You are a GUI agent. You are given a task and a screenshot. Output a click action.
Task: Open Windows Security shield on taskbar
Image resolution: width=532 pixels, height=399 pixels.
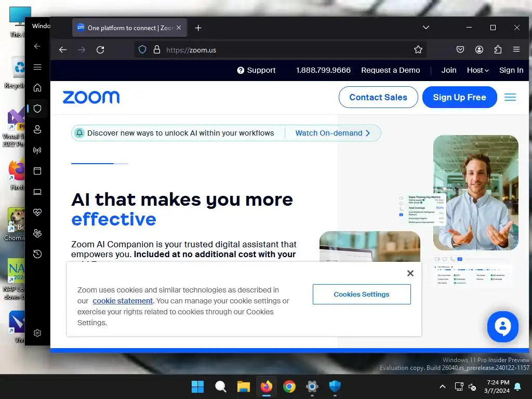335,387
